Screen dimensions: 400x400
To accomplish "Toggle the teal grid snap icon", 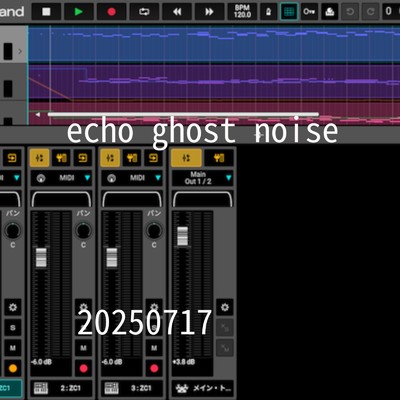I will coord(289,12).
